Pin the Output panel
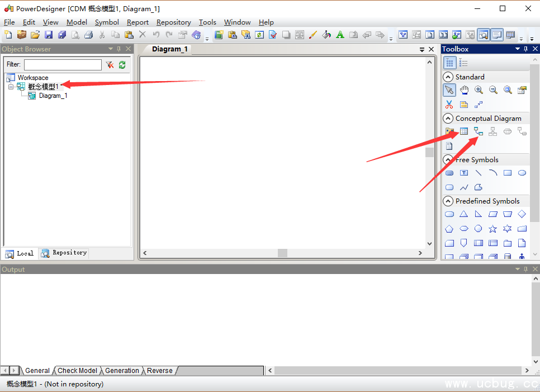 click(525, 269)
